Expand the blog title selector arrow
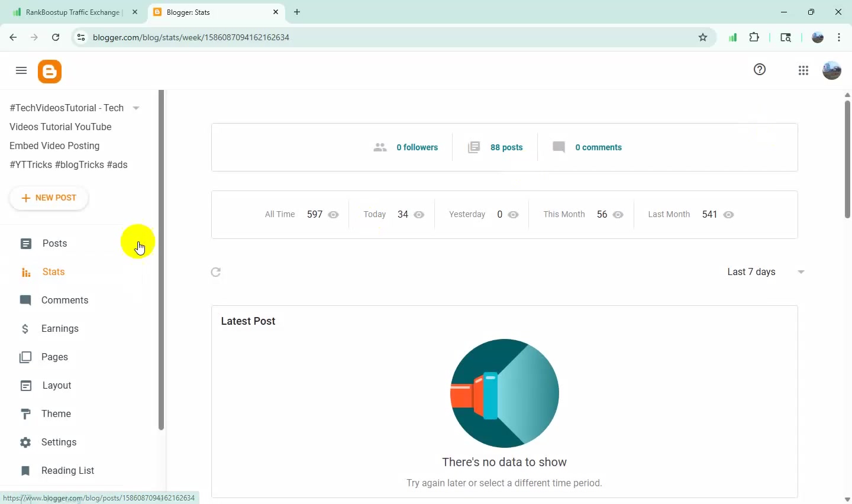This screenshot has width=852, height=504. click(136, 108)
